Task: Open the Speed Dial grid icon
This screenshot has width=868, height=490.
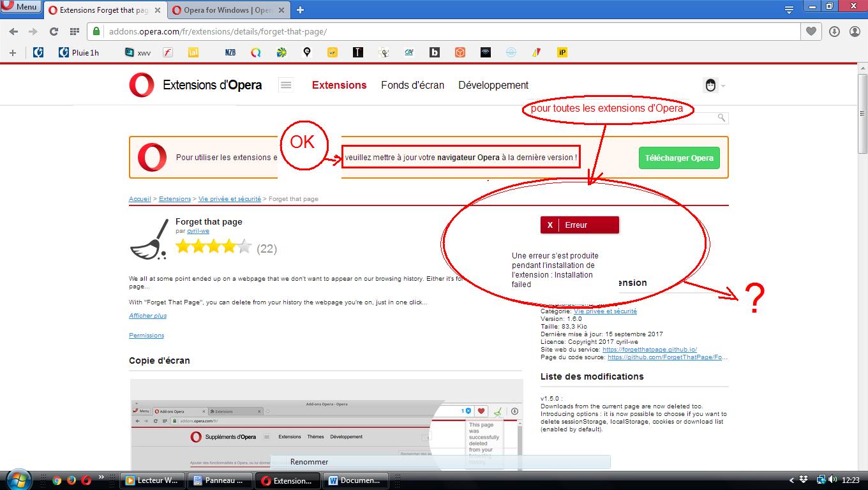Action: pos(75,32)
